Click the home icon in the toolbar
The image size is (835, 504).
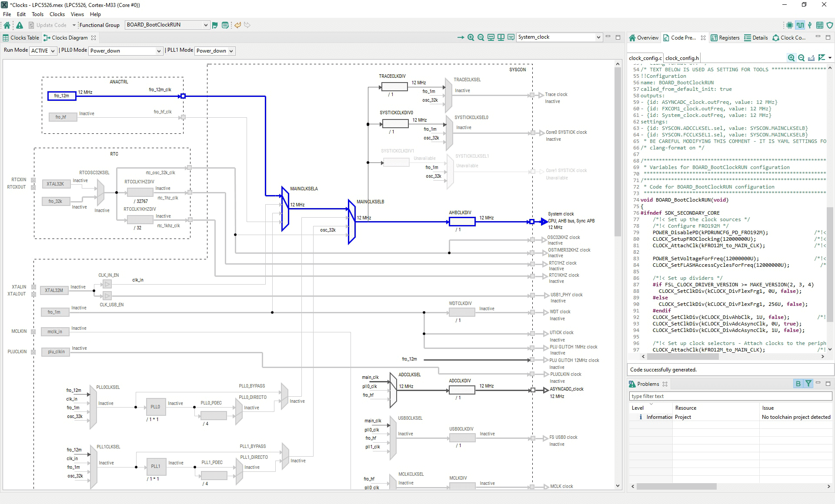pos(7,25)
